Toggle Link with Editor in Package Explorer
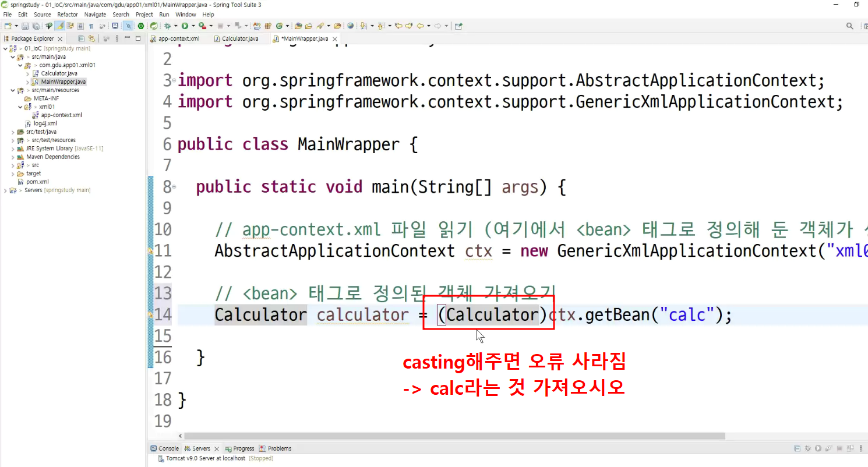This screenshot has width=868, height=467. click(x=91, y=38)
